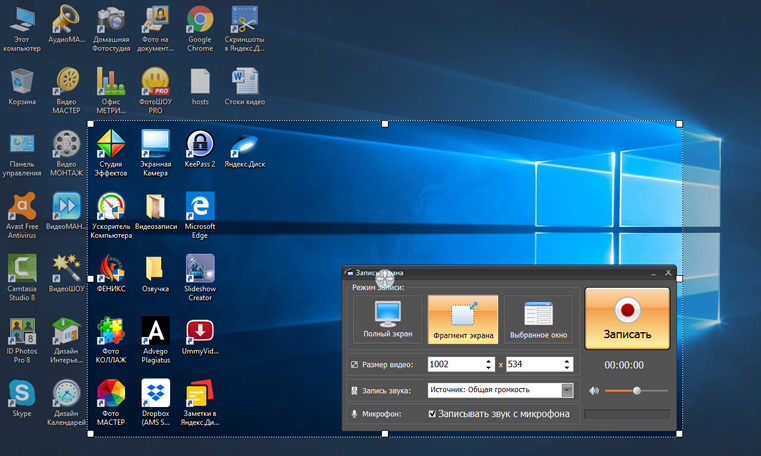Open the Dropbox desktop shortcut
The width and height of the screenshot is (761, 456).
tap(155, 402)
